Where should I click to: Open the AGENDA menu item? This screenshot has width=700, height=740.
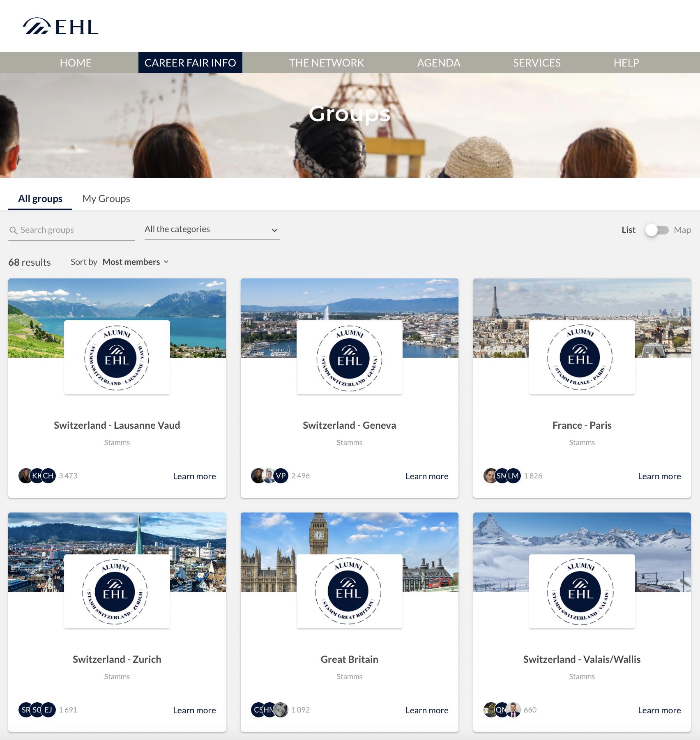(x=439, y=63)
